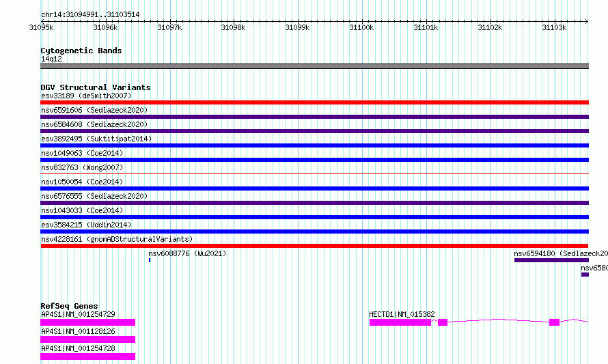
Task: Click the small nsv6088776 (Wu2021) blue marker
Action: (x=150, y=260)
